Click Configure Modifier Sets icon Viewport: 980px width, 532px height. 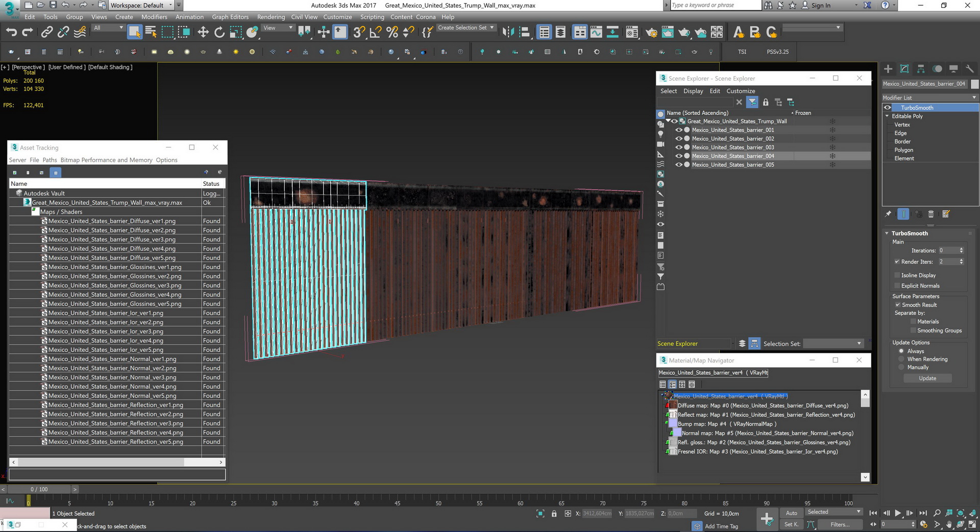click(x=946, y=214)
